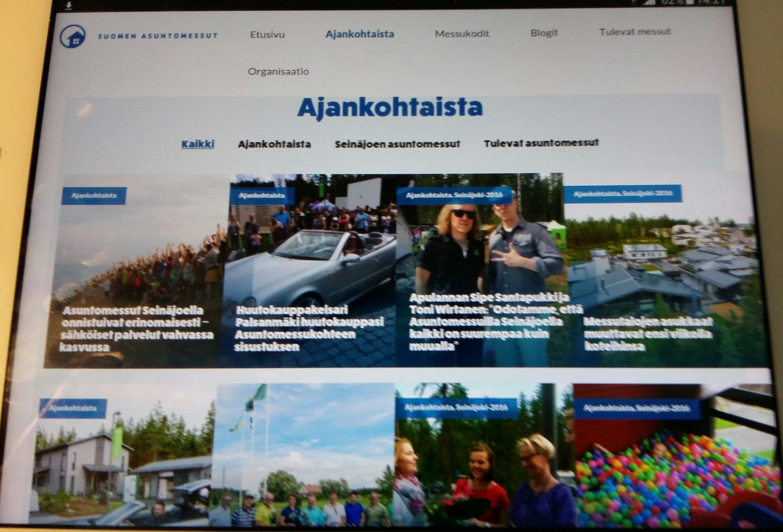Click the Ajankohtaista tag on the convertible photo
The height and width of the screenshot is (532, 783).
(262, 196)
